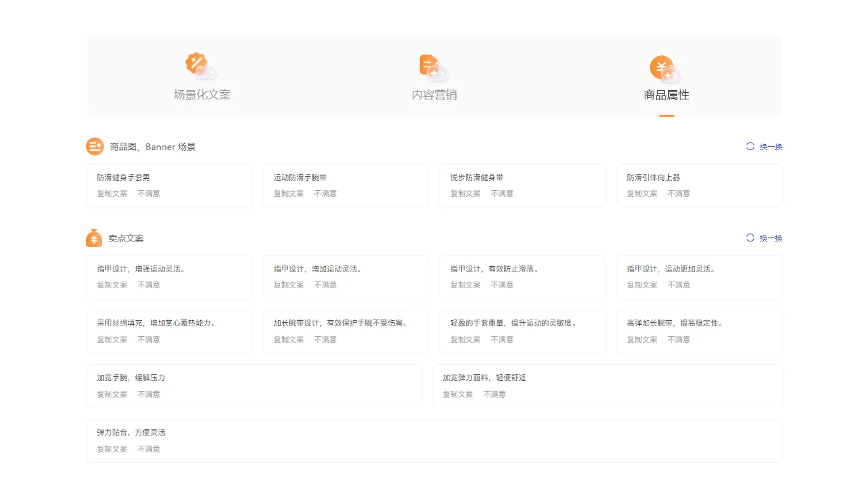This screenshot has width=868, height=483.
Task: Select the 商品属性 tab
Action: pyautogui.click(x=667, y=77)
